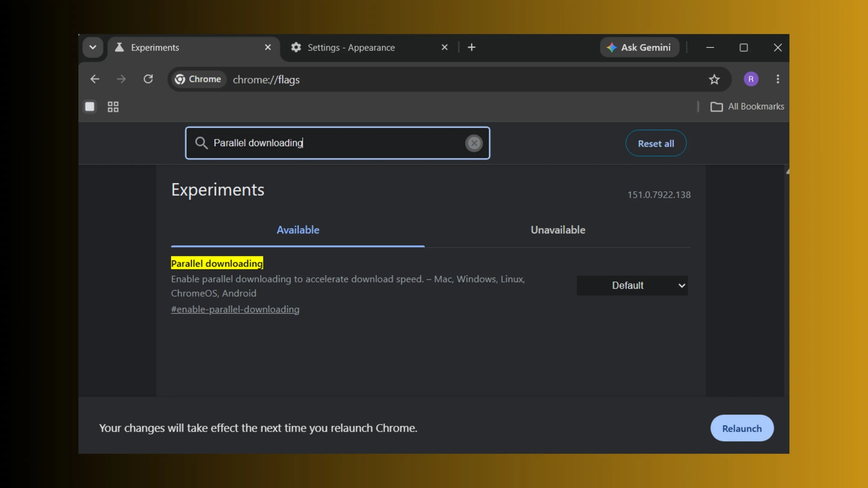Click the page scrollbar up arrow
This screenshot has height=488, width=868.
(x=787, y=171)
